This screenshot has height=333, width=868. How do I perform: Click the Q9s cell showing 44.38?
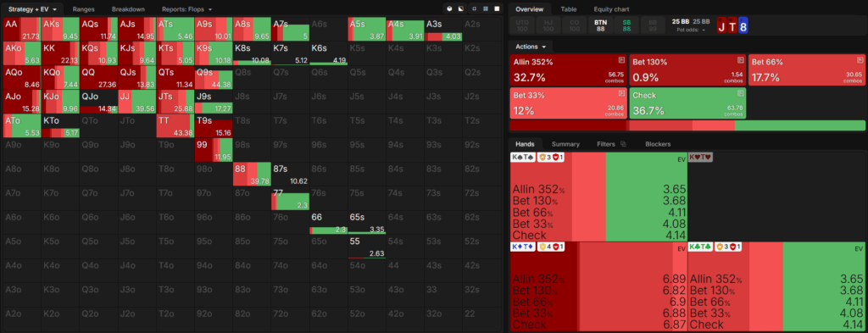coord(213,78)
